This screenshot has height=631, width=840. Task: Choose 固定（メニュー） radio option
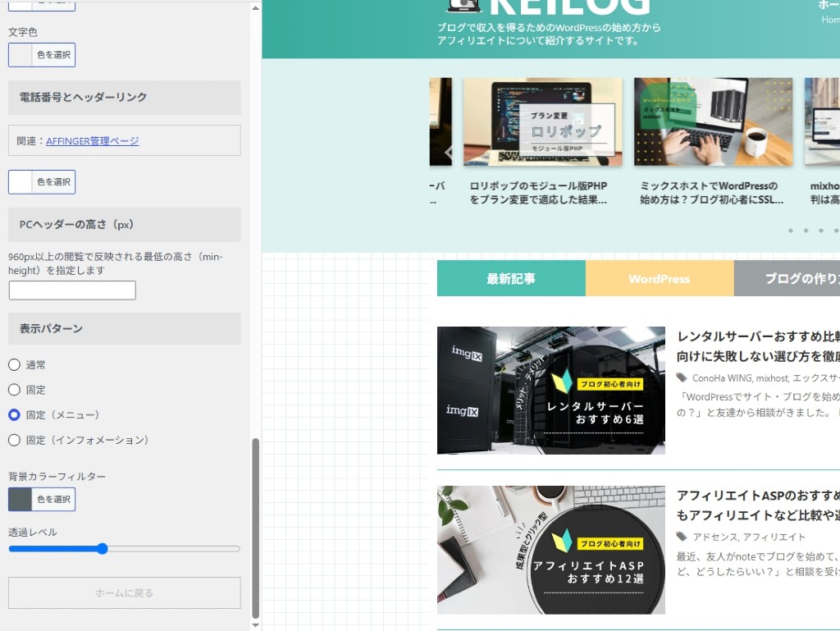[15, 415]
